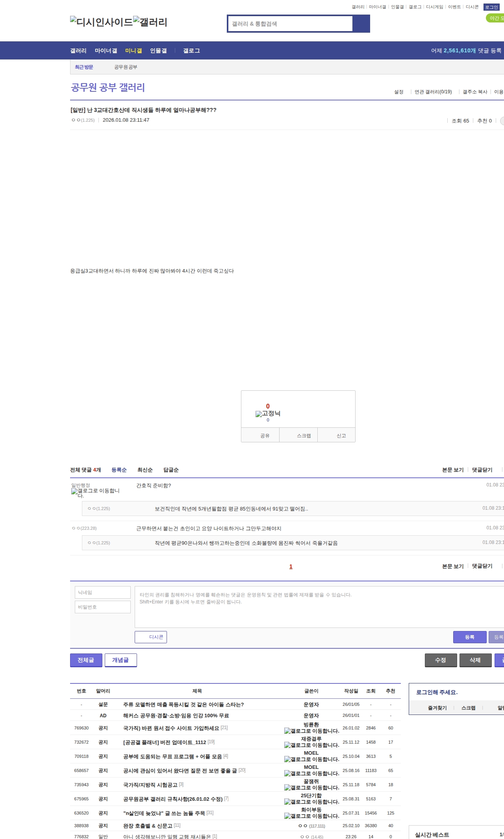Select 인물갤 in the blue navigation bar
The image size is (504, 839).
(x=158, y=50)
